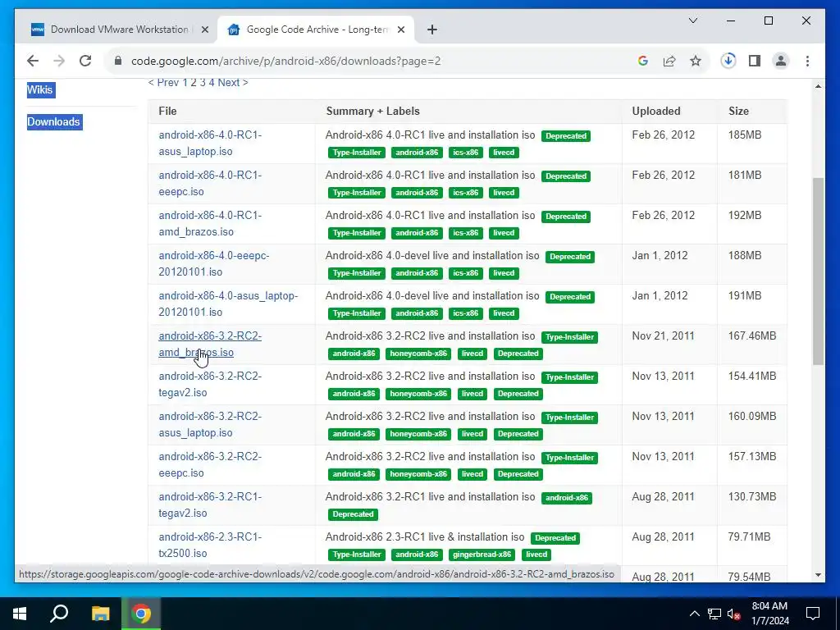Click ics-x86 label in 4.0-RC1 eeepc row
This screenshot has height=630, width=840.
466,192
